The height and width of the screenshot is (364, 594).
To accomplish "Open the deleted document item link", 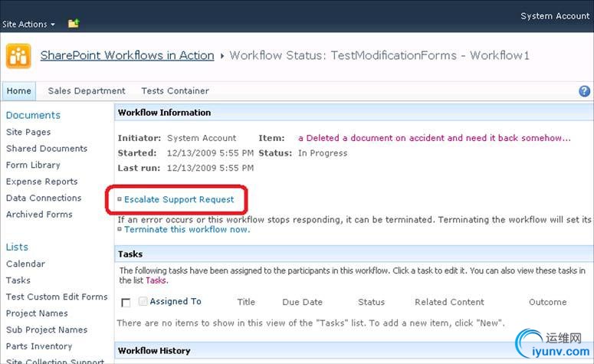I will coord(434,138).
